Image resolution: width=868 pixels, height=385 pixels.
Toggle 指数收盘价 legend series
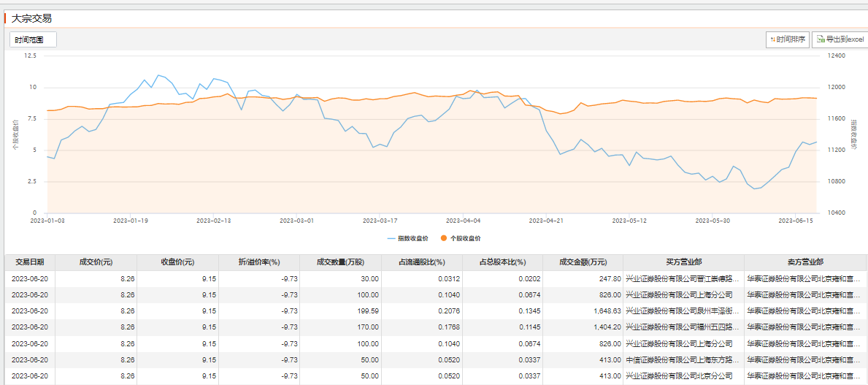[407, 238]
